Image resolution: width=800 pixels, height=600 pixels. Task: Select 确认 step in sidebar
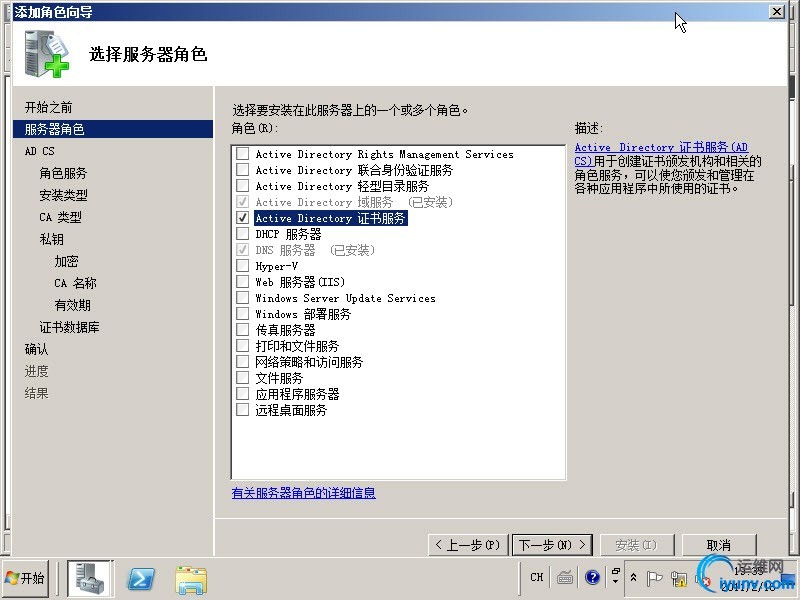tap(36, 349)
